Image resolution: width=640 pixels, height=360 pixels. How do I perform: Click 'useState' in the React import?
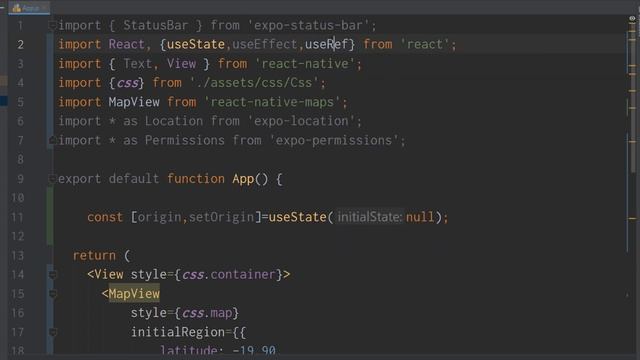[x=196, y=44]
